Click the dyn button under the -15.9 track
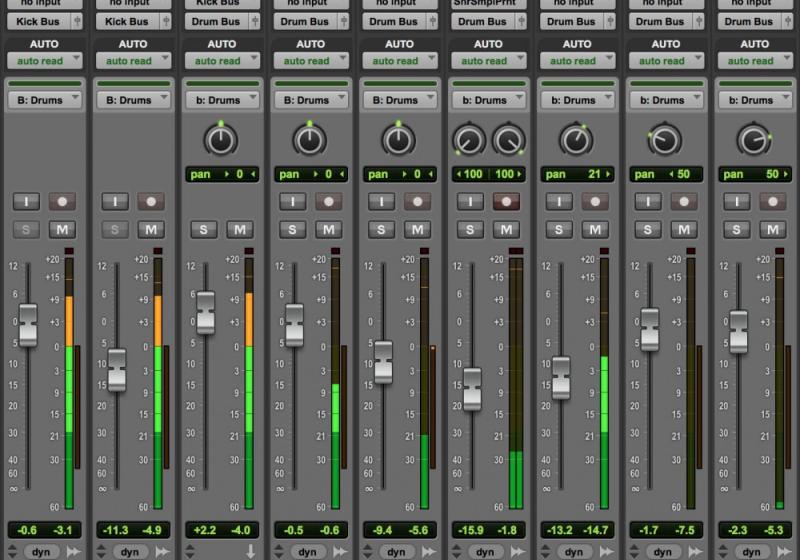The height and width of the screenshot is (560, 800). click(x=484, y=551)
